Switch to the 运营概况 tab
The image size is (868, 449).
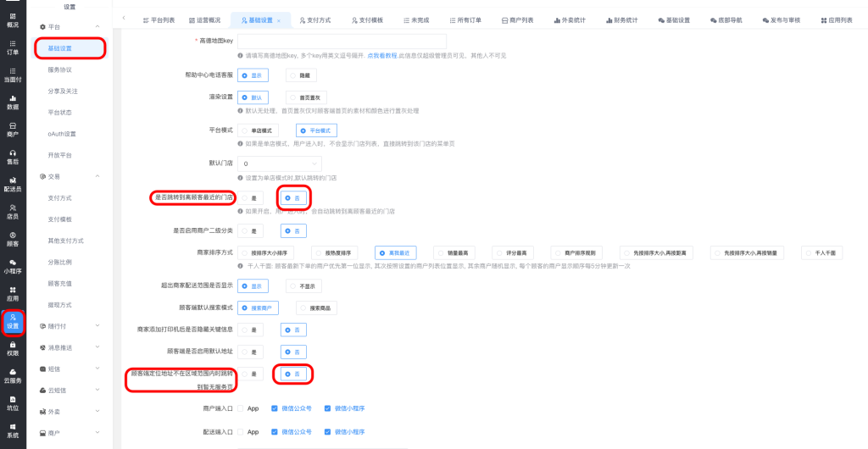point(204,19)
